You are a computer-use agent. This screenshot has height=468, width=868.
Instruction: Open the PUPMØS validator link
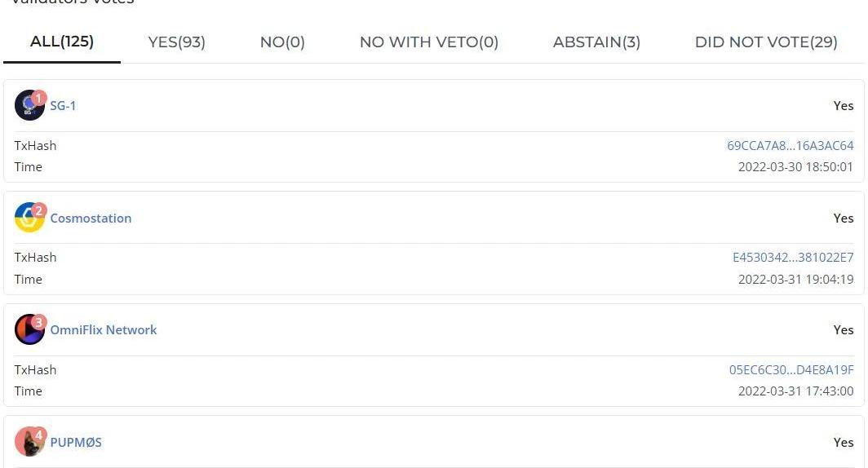[76, 443]
